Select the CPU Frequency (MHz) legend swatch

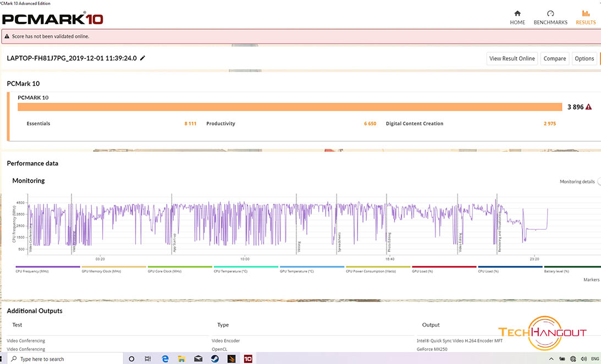click(x=47, y=267)
